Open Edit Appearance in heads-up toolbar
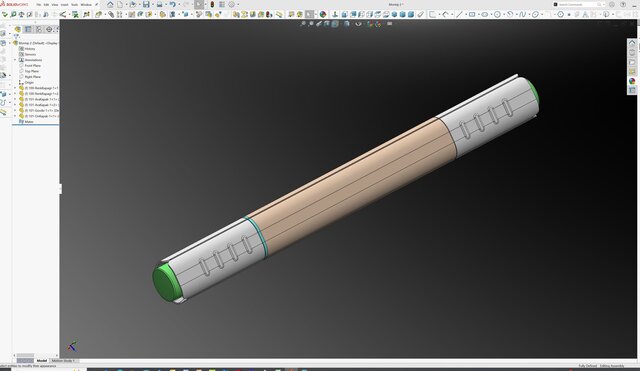Viewport: 640px width, 371px height. [x=370, y=24]
